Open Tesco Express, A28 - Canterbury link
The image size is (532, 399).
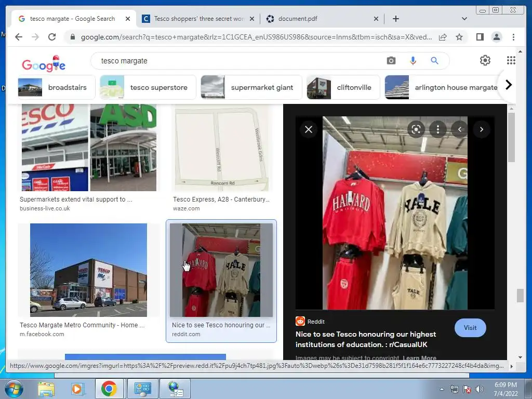point(221,199)
